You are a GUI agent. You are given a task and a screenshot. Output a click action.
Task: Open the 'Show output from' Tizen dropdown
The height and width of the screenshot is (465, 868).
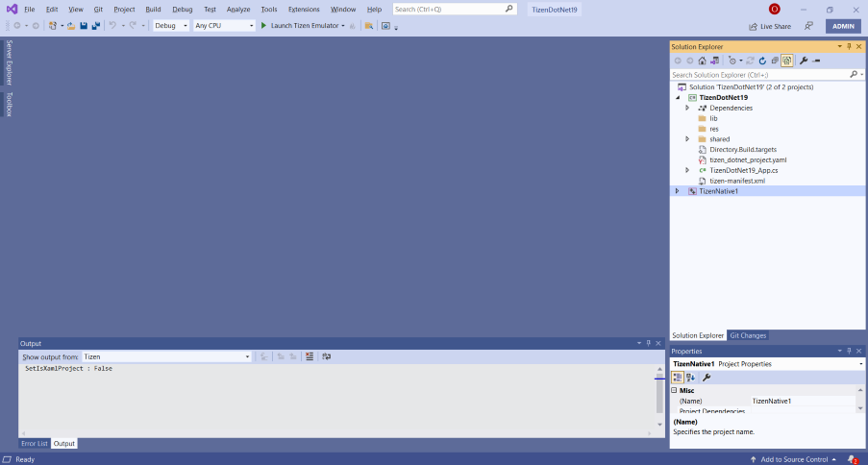166,356
